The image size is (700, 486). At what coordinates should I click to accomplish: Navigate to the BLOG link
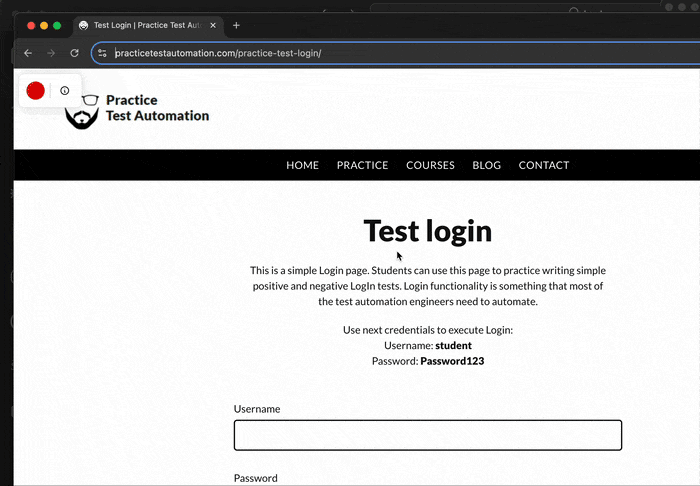[486, 165]
